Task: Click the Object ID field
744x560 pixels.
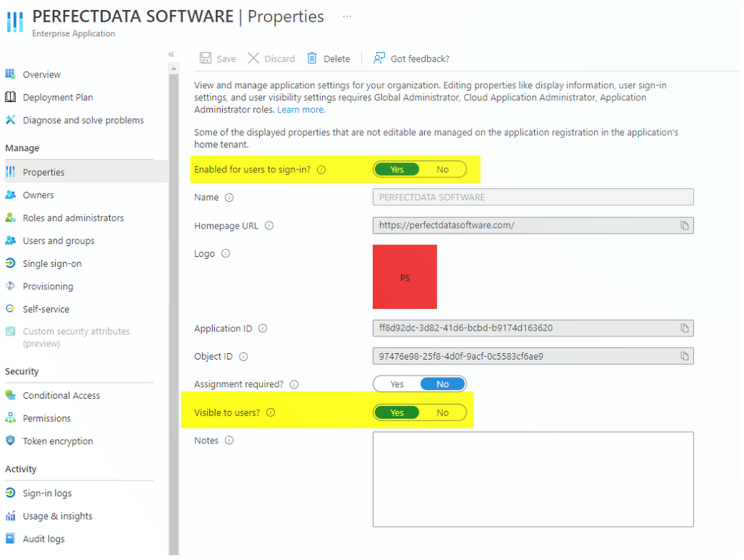Action: [533, 356]
